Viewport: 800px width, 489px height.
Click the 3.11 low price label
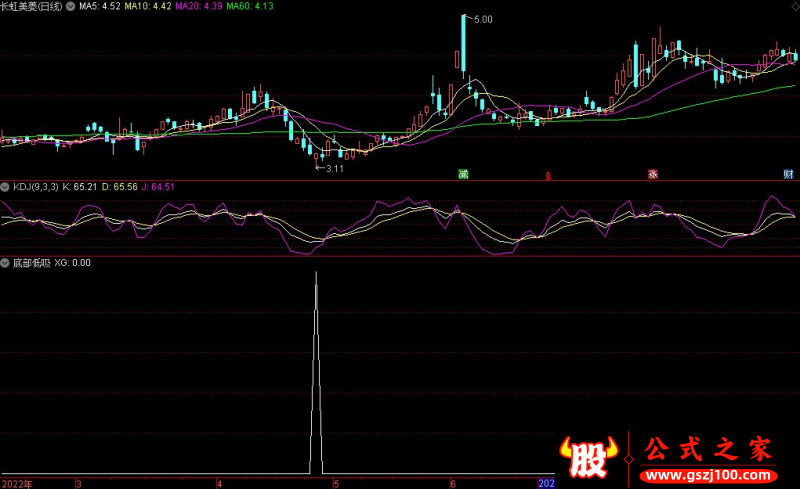pos(335,169)
